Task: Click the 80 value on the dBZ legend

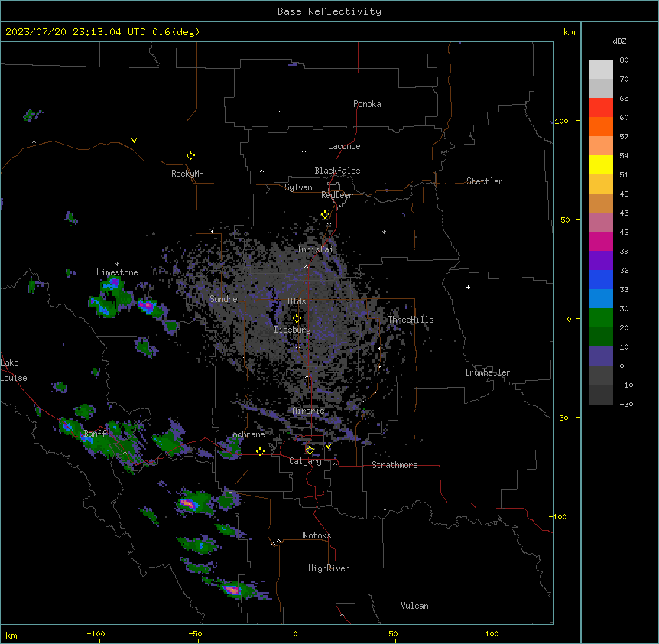Action: point(624,60)
